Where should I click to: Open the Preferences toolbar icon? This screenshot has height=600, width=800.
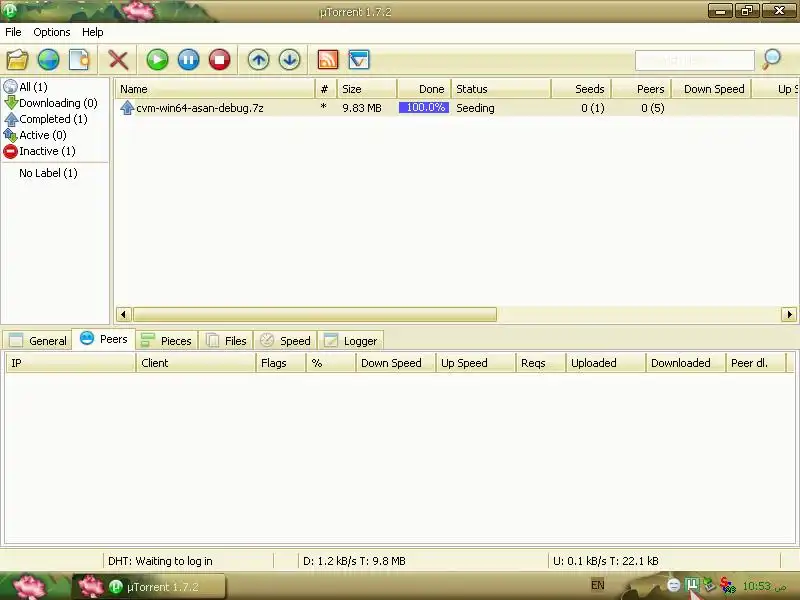(x=359, y=60)
